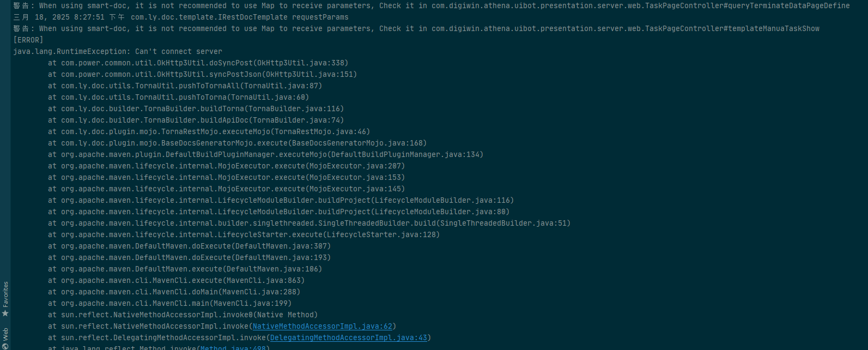Click the SingleThreadedBuilder.build stack frame
This screenshot has width=868, height=350.
(309, 223)
